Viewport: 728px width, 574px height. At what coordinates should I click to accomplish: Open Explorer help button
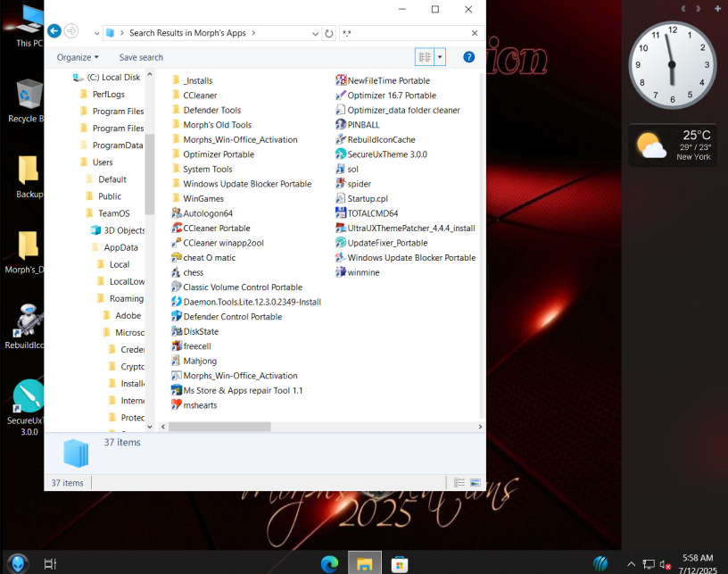tap(469, 57)
